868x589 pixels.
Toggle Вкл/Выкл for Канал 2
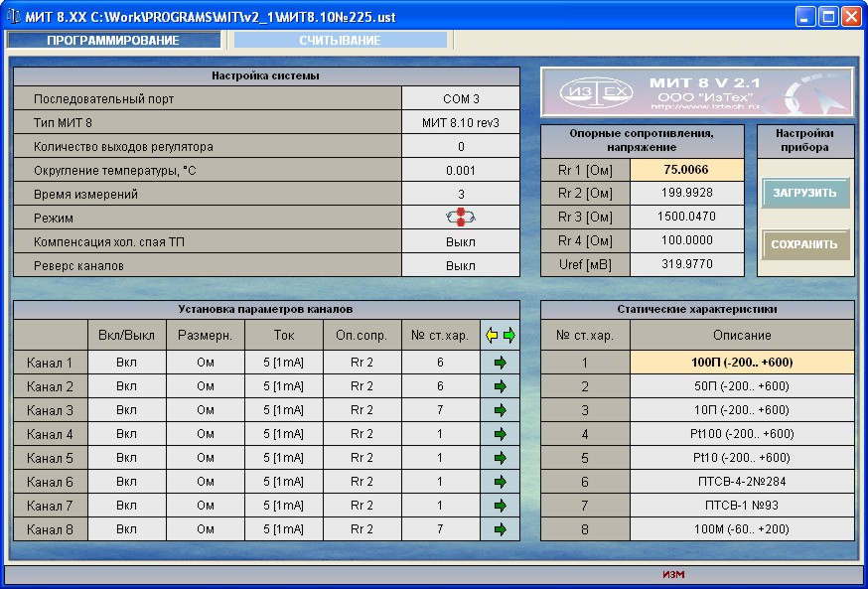tap(126, 386)
